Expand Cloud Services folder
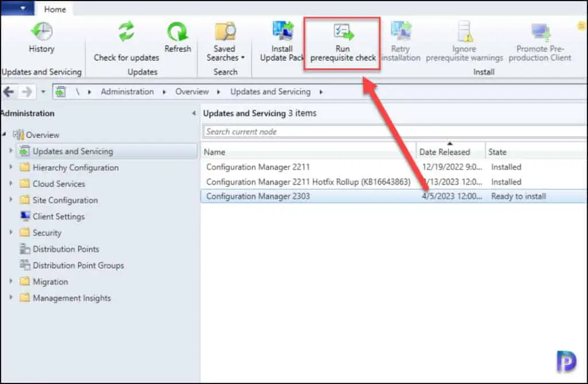The image size is (588, 384). coord(10,183)
